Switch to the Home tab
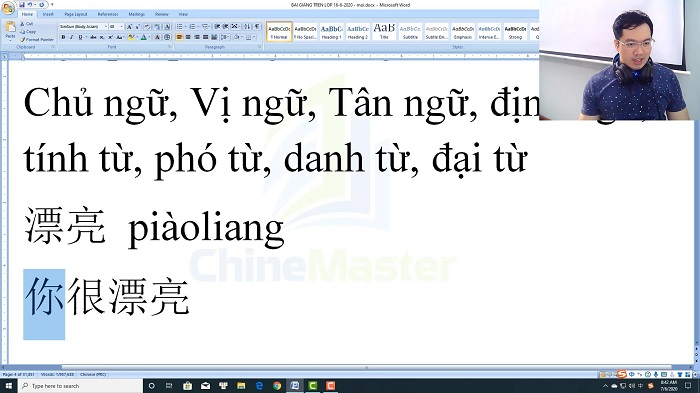 point(27,14)
